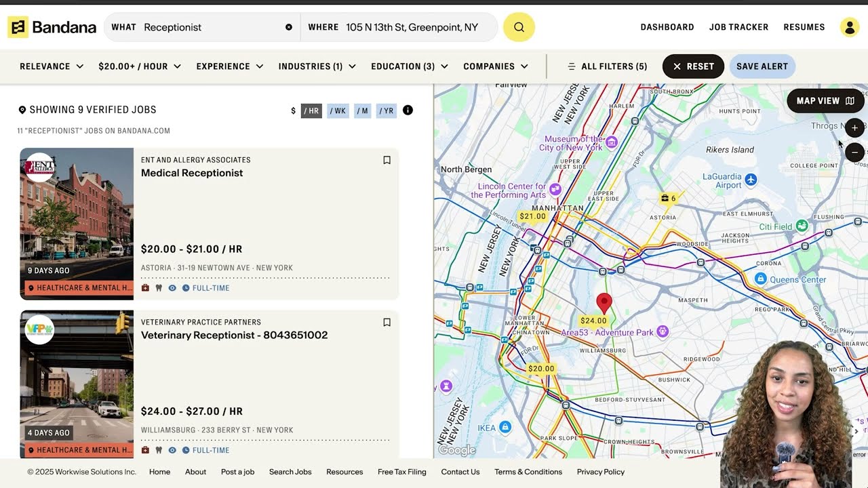
Task: Zoom out on the map
Action: click(854, 152)
